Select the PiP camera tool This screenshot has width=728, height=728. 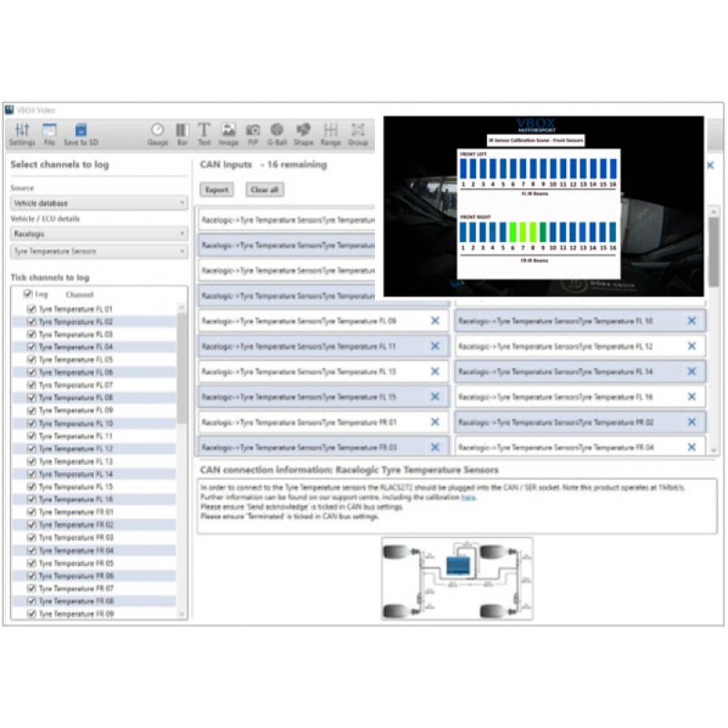click(x=253, y=135)
